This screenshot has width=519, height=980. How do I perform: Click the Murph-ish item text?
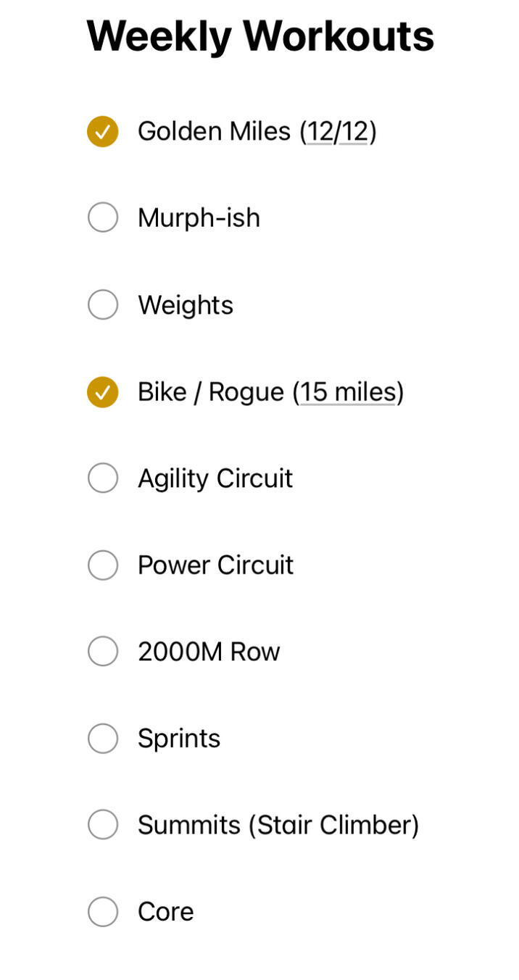click(199, 217)
